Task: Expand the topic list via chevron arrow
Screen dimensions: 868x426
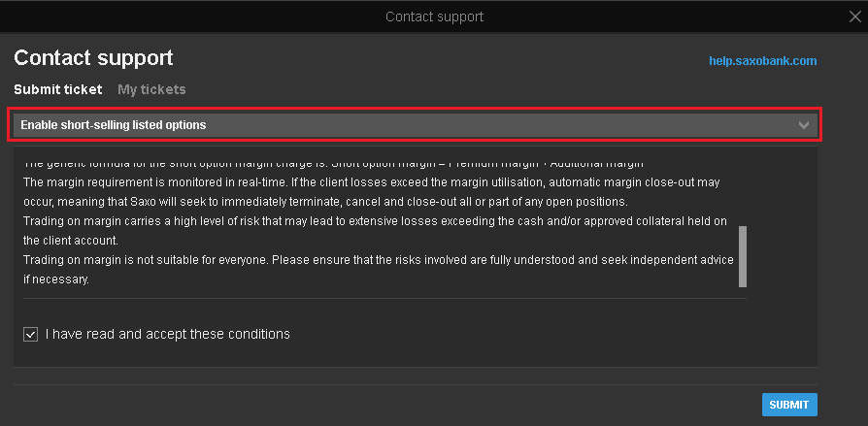Action: pos(804,125)
